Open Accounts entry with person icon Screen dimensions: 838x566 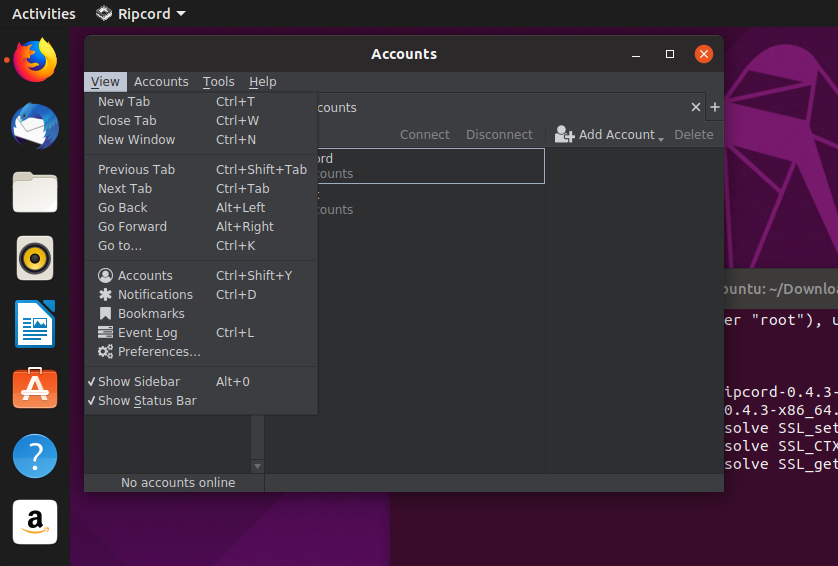point(200,275)
